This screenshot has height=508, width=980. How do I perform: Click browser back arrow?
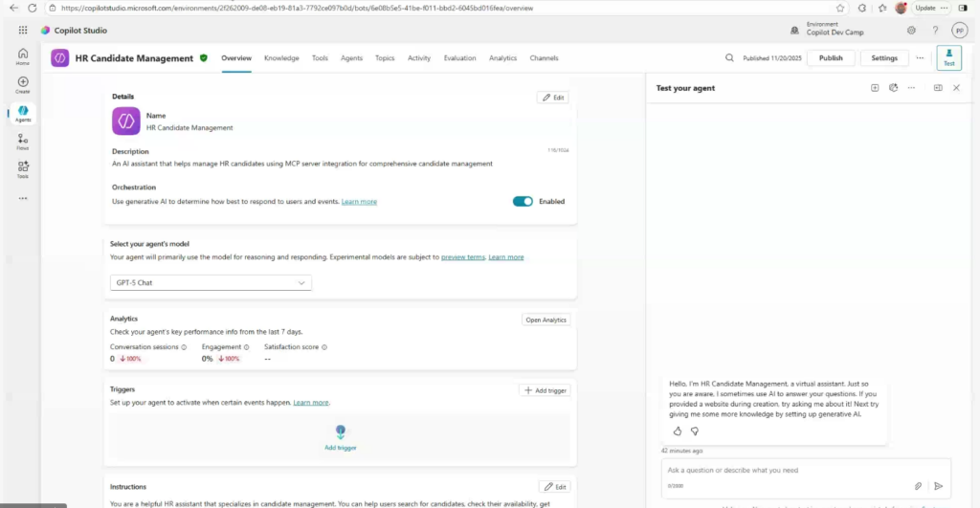tap(13, 8)
